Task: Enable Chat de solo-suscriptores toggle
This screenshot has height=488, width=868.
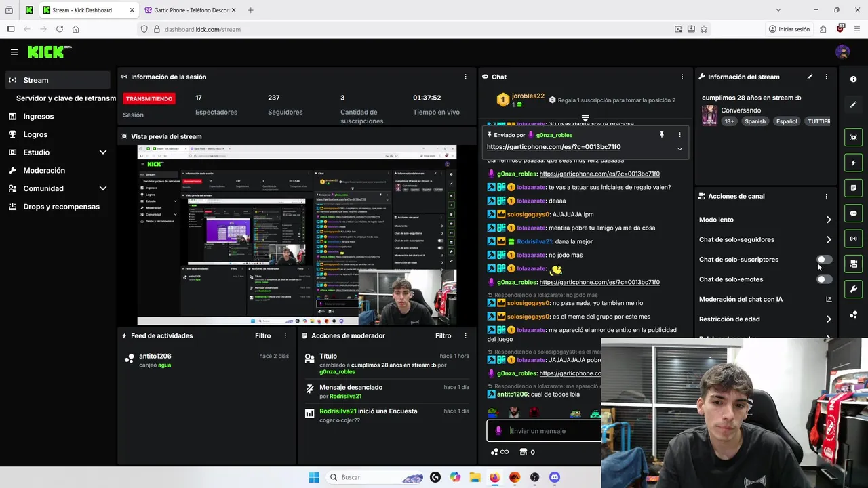Action: click(825, 260)
